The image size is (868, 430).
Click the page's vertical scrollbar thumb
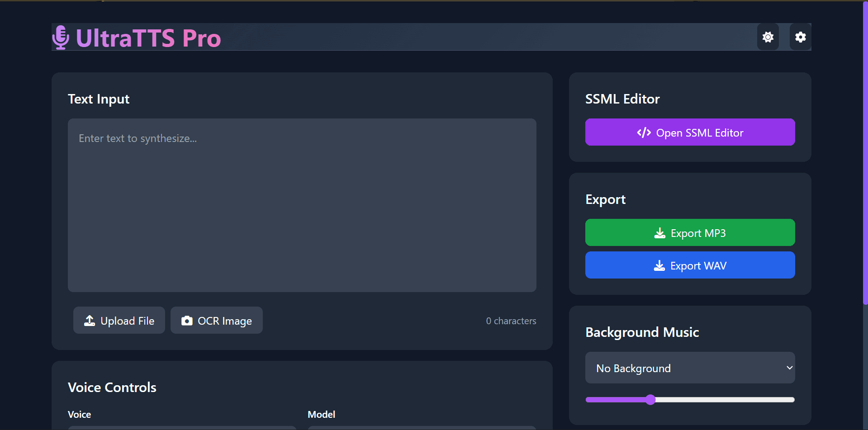coord(865,154)
